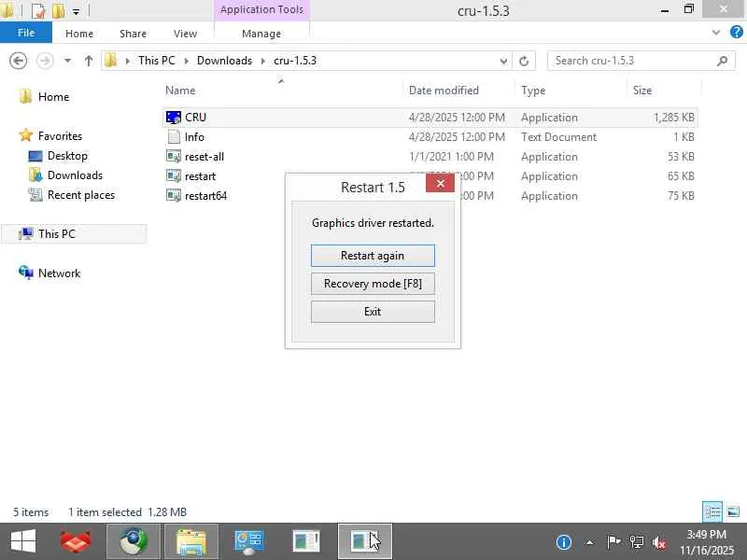Click the search magnifier icon
This screenshot has height=560, width=747.
(722, 61)
